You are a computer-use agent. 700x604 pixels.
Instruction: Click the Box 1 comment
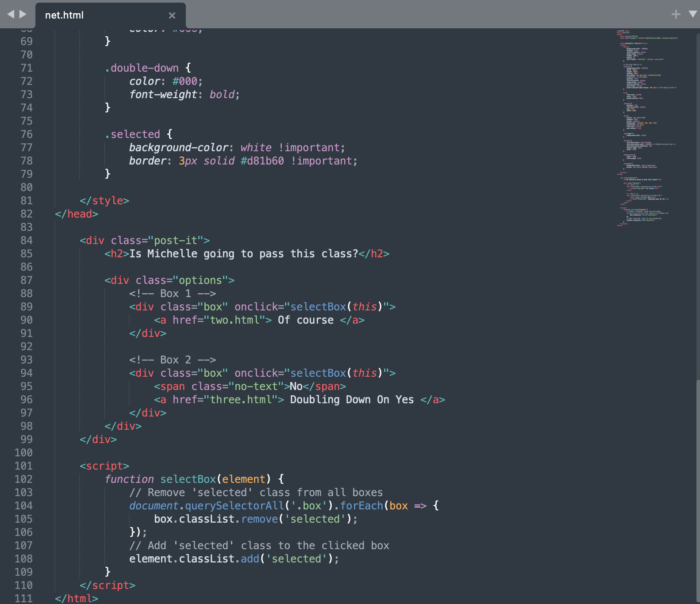173,294
